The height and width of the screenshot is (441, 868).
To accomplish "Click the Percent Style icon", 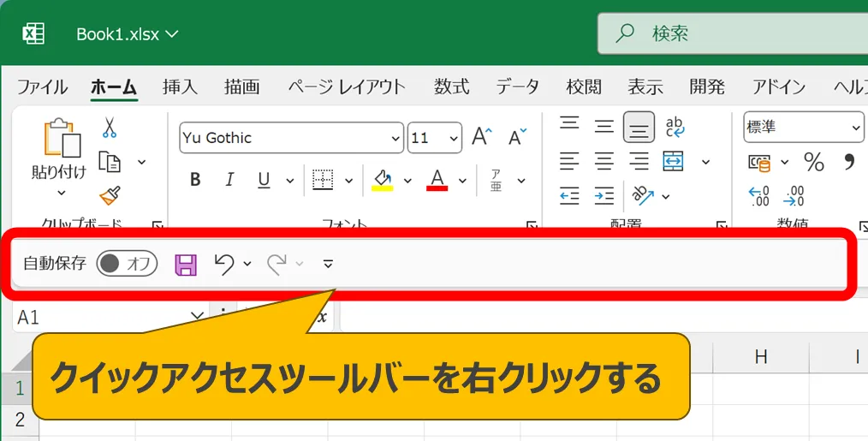I will [x=813, y=162].
